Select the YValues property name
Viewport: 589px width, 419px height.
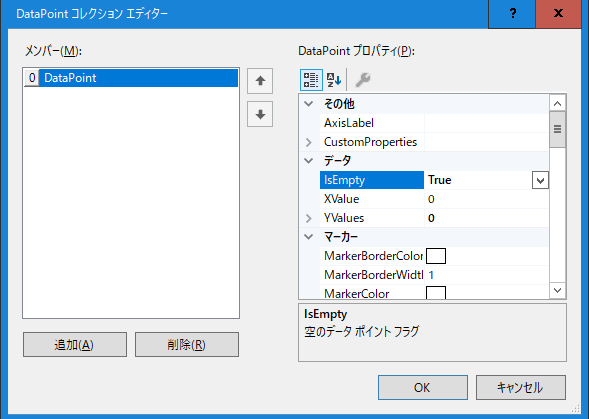372,218
